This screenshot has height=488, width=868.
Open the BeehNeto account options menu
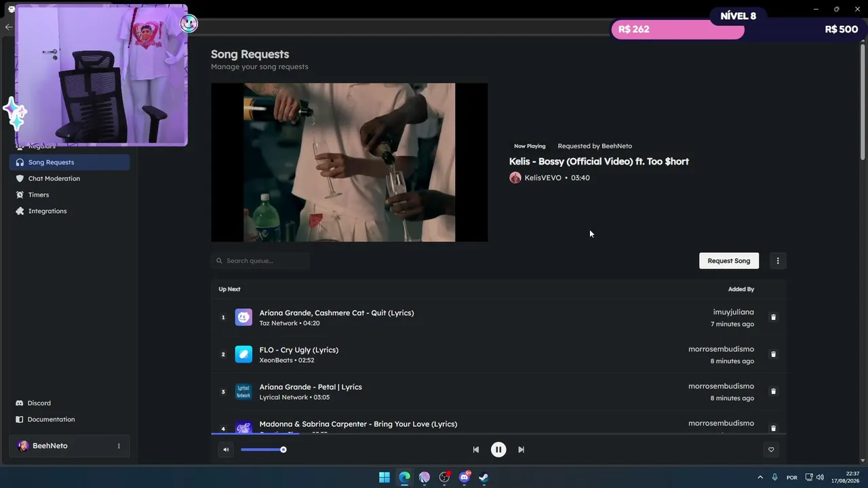click(x=119, y=446)
